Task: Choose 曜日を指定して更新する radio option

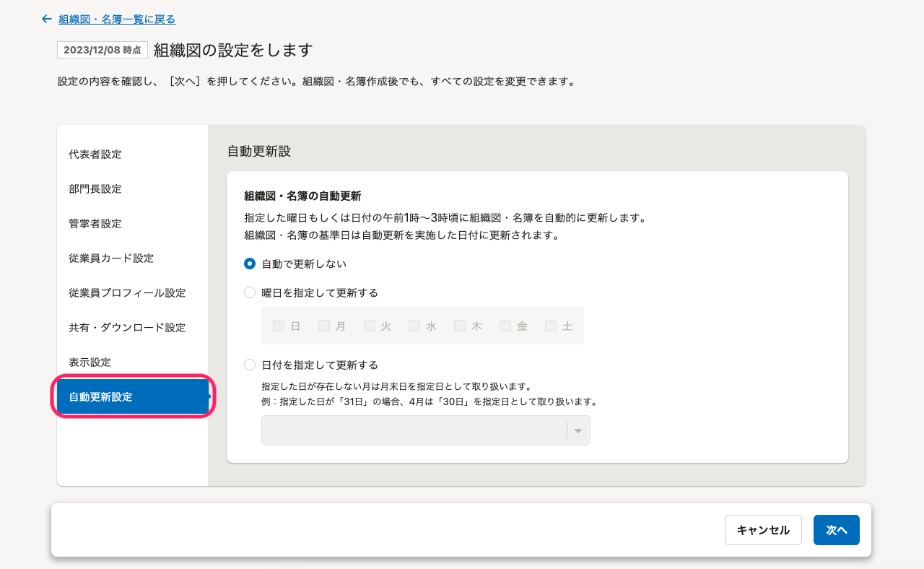Action: pos(250,293)
